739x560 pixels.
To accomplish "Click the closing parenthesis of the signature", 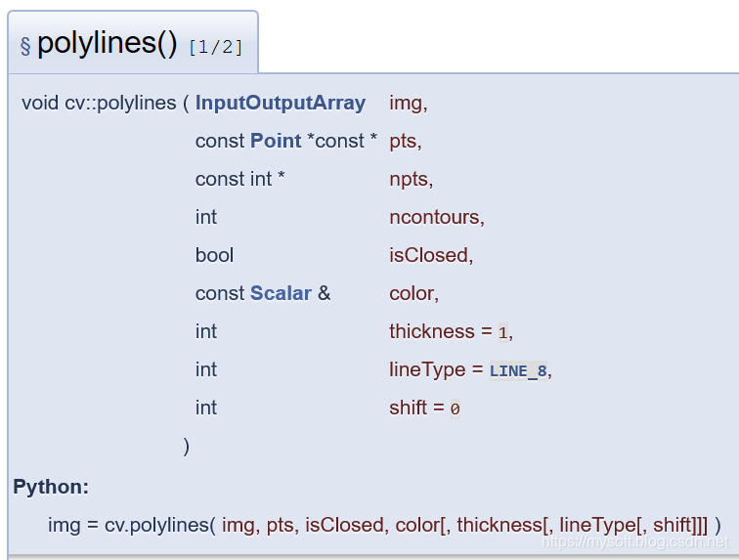I will pyautogui.click(x=186, y=446).
